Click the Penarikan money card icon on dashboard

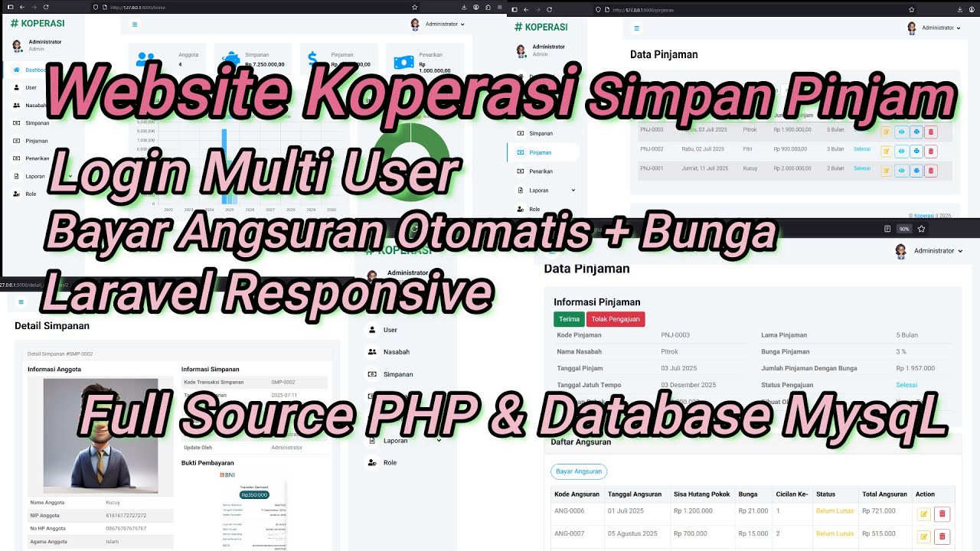click(x=405, y=61)
